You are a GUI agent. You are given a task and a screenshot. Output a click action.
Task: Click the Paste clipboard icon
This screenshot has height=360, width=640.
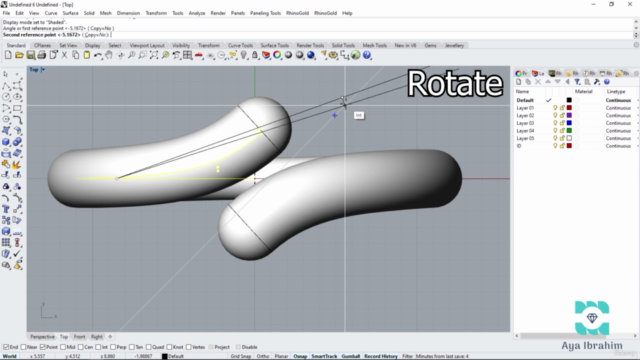[x=87, y=55]
